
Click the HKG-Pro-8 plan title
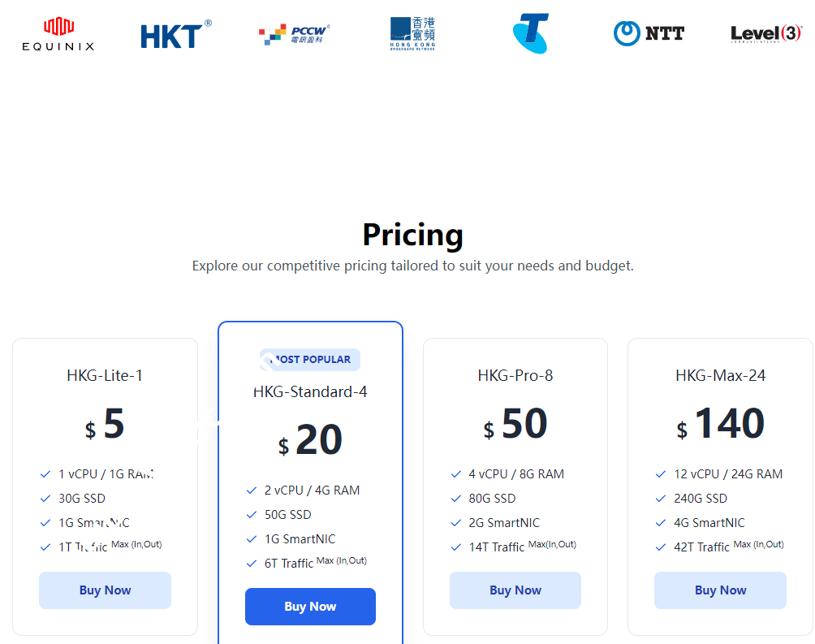pos(515,376)
